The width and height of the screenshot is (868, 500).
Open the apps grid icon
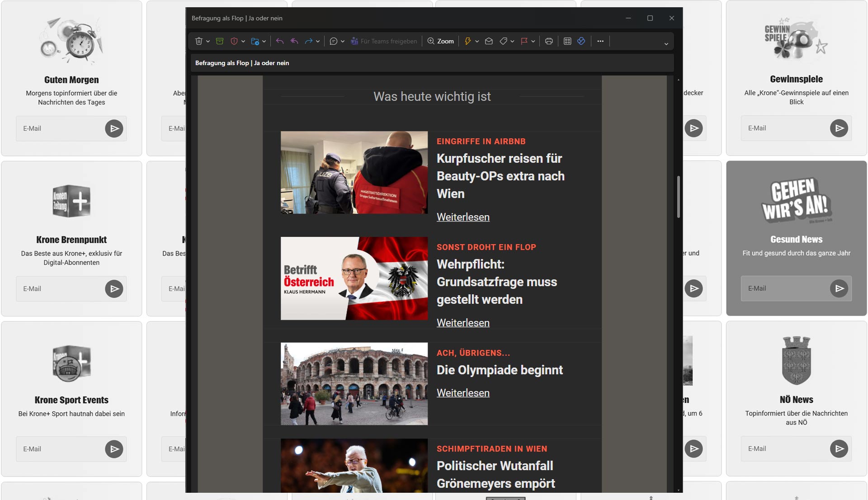[567, 41]
